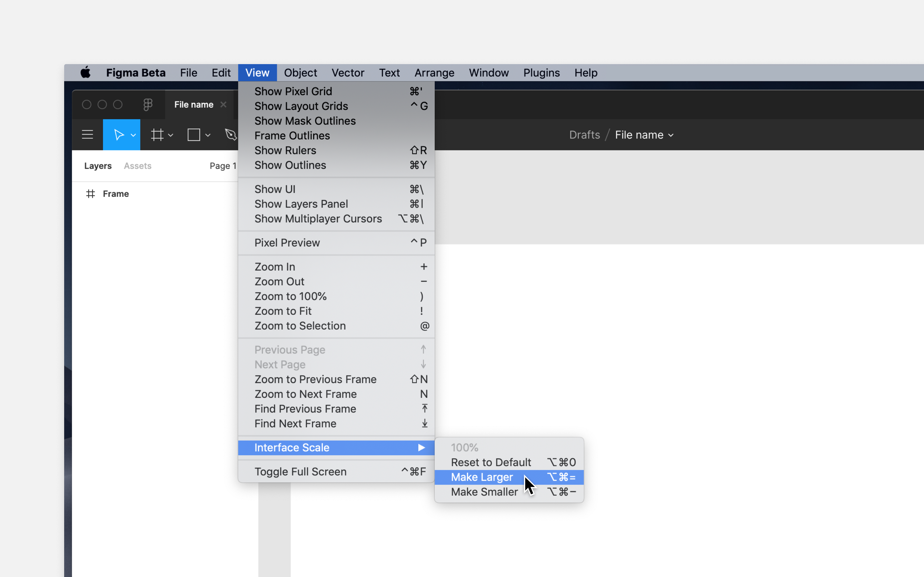This screenshot has height=577, width=924.
Task: Click the Figma Beta app icon
Action: tap(148, 105)
